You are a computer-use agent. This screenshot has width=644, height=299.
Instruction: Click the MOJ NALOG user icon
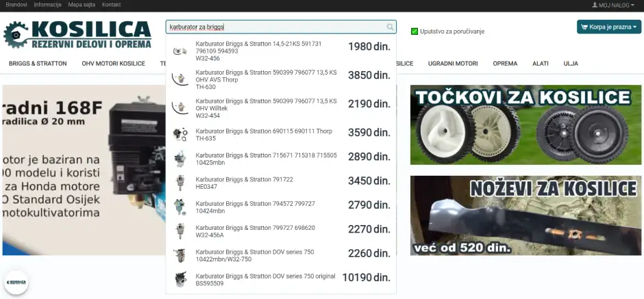point(595,5)
